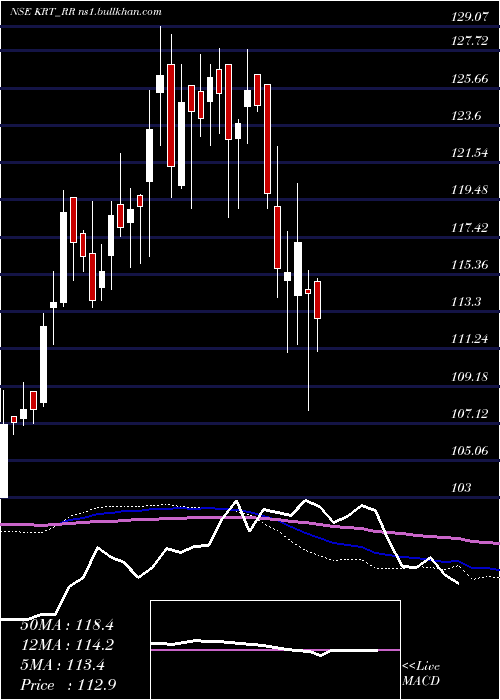Select the 109.18 price axis label
500x700 pixels.
point(470,377)
